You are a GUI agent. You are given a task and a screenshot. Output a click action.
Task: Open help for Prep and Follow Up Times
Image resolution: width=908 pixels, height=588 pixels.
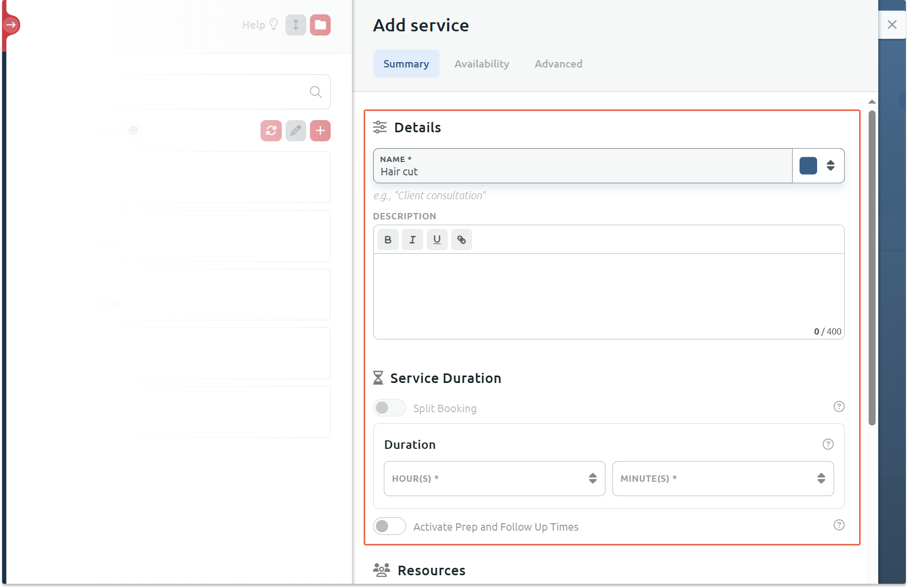(x=839, y=525)
